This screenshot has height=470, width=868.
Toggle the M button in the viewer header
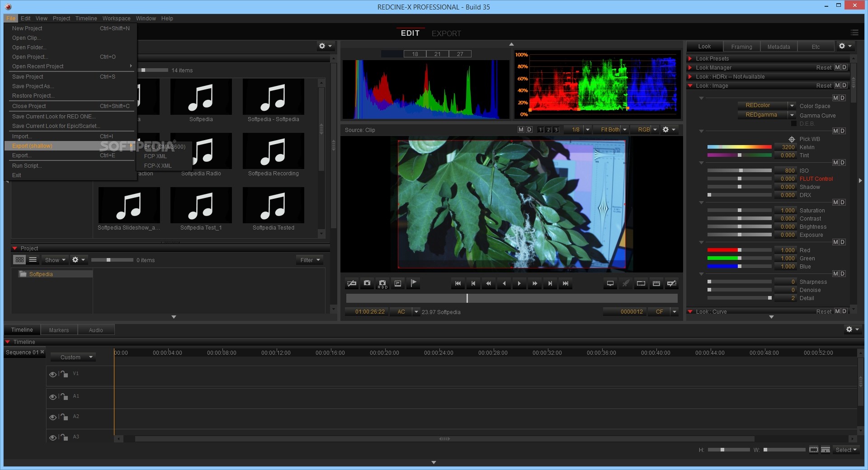(521, 130)
